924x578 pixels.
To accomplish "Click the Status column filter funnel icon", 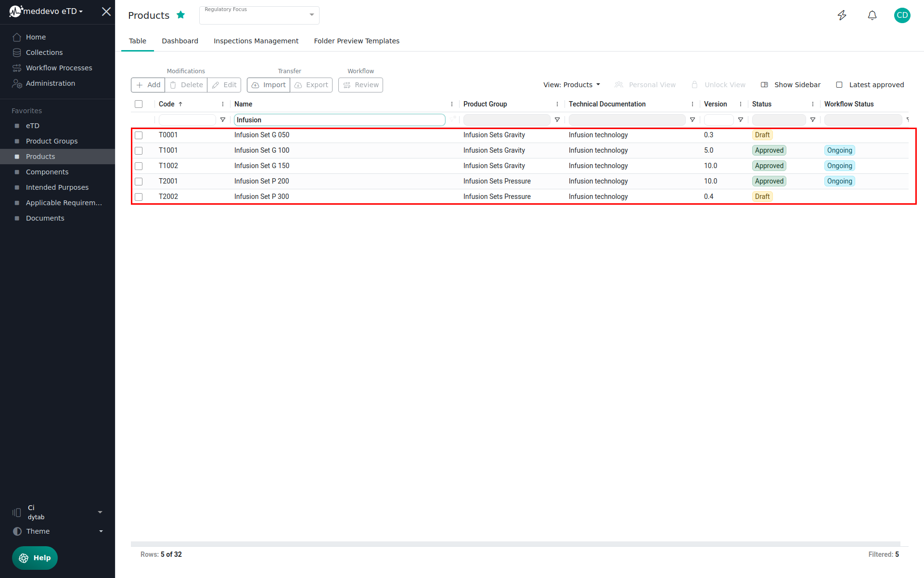I will (813, 120).
